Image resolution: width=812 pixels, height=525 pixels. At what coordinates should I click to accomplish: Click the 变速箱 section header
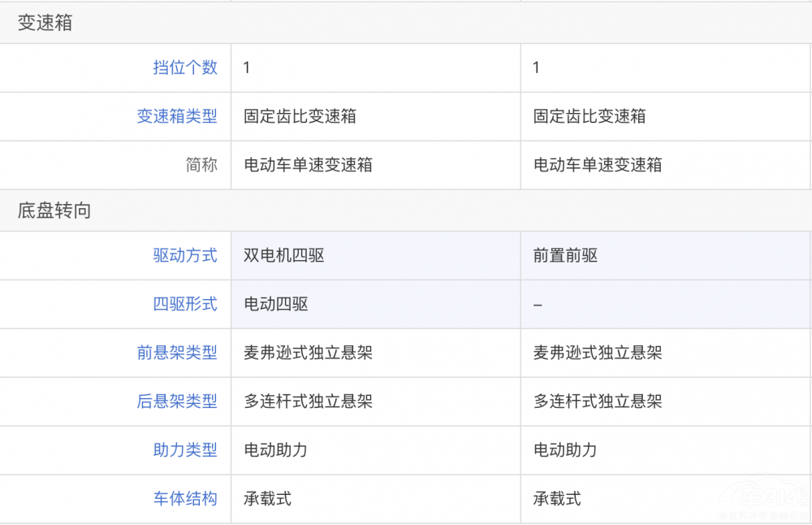45,24
